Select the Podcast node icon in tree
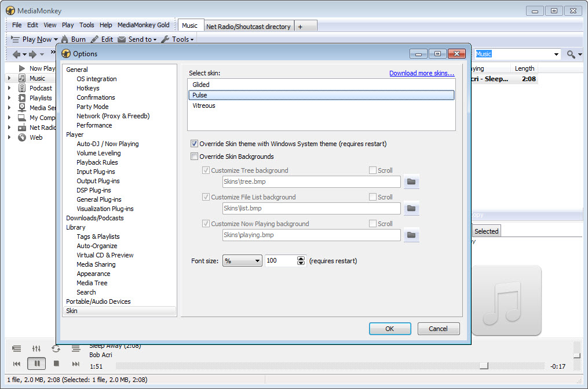 tap(22, 88)
